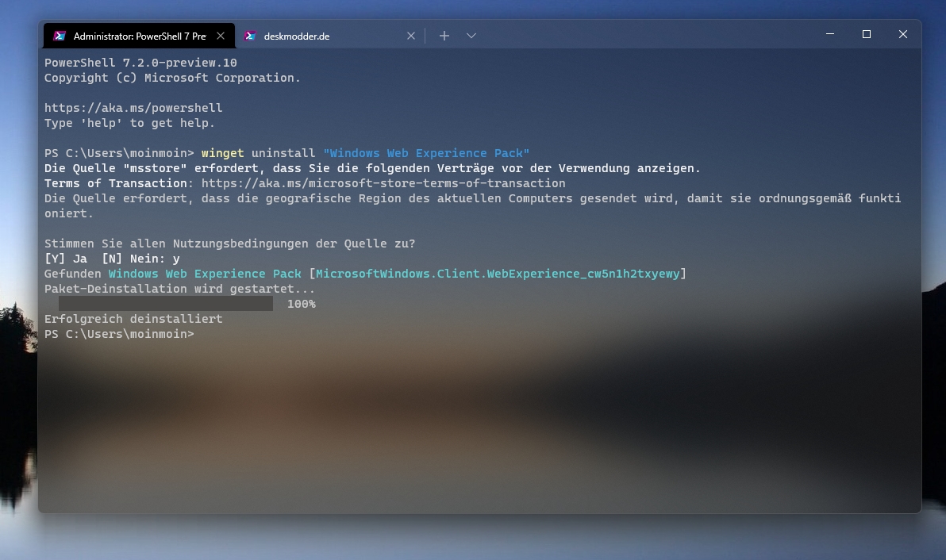Maximize the Windows Terminal window

[x=867, y=34]
